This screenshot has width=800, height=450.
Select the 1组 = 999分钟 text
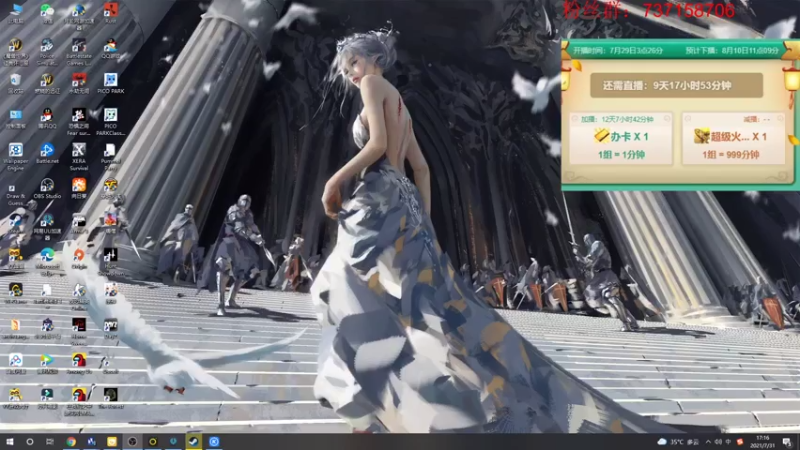731,155
